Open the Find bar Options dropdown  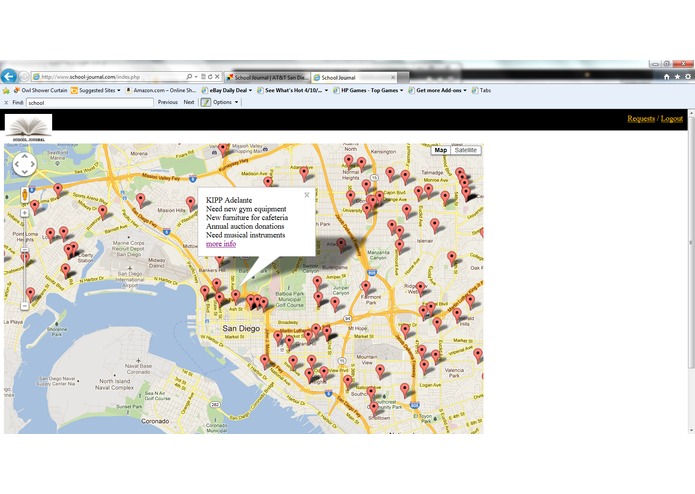(226, 102)
